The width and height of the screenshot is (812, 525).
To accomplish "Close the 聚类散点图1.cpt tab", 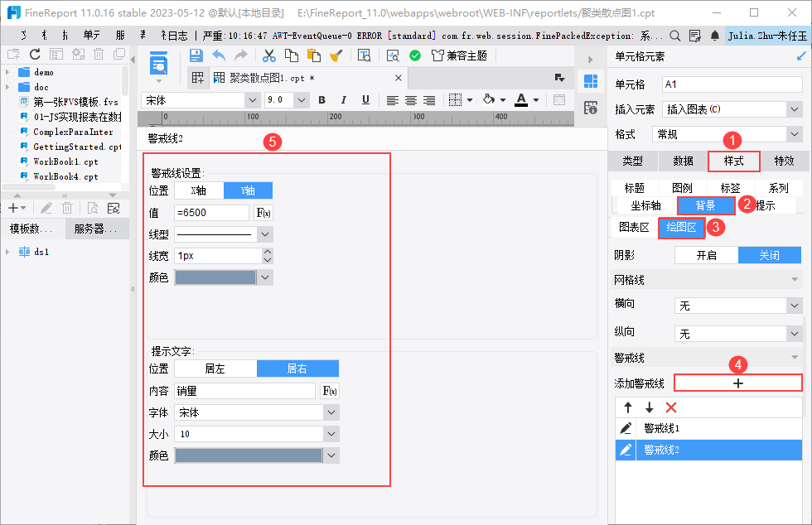I will tap(399, 78).
